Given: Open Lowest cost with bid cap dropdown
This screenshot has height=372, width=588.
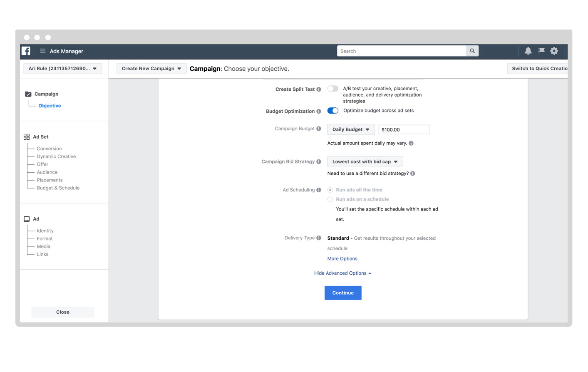Looking at the screenshot, I should [x=365, y=161].
